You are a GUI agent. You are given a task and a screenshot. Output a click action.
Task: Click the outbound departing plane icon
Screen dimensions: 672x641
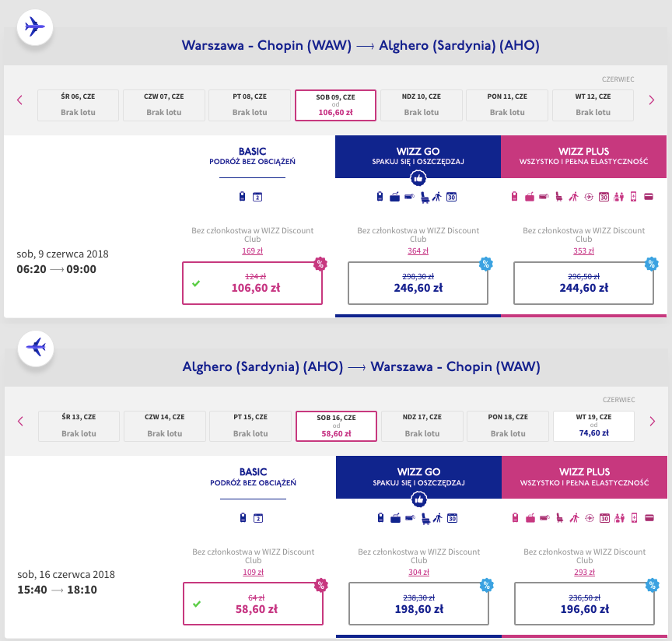(35, 27)
